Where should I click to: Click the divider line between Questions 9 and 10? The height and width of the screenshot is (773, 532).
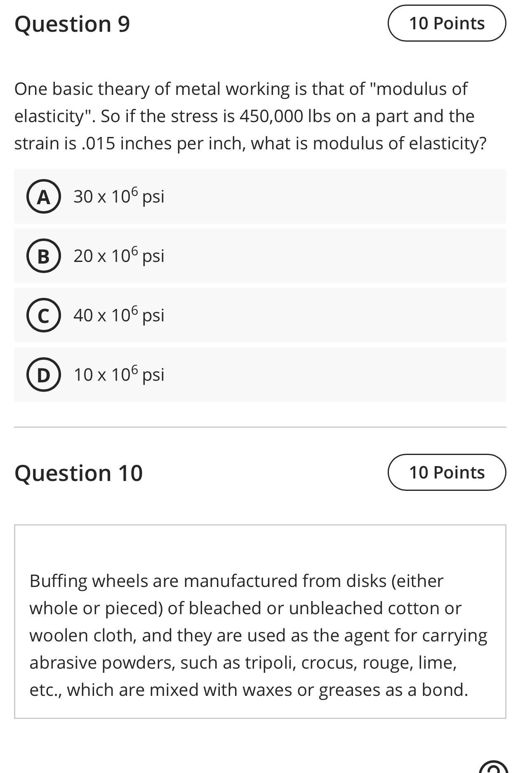260,426
